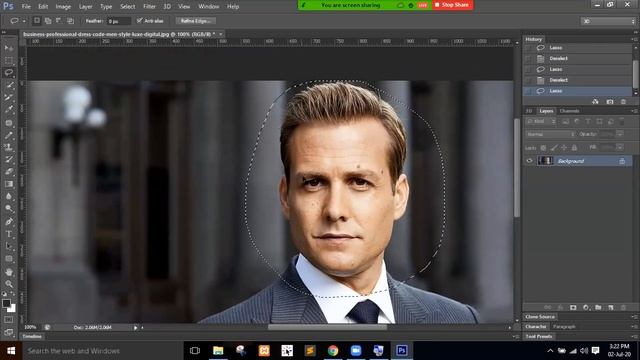The width and height of the screenshot is (640, 360).
Task: Select the Gradient tool
Action: (x=9, y=184)
